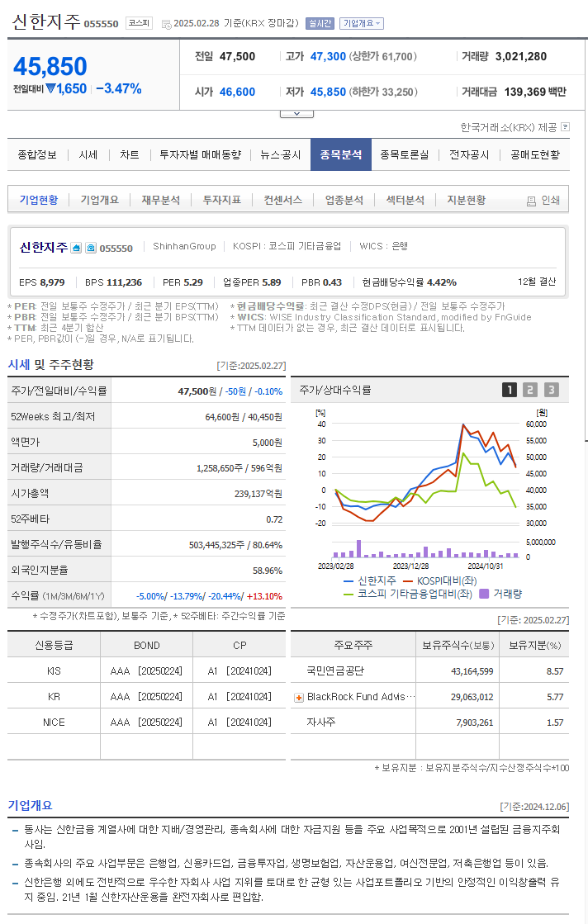The height and width of the screenshot is (924, 588).
Task: Switch chart to view 2
Action: click(529, 390)
